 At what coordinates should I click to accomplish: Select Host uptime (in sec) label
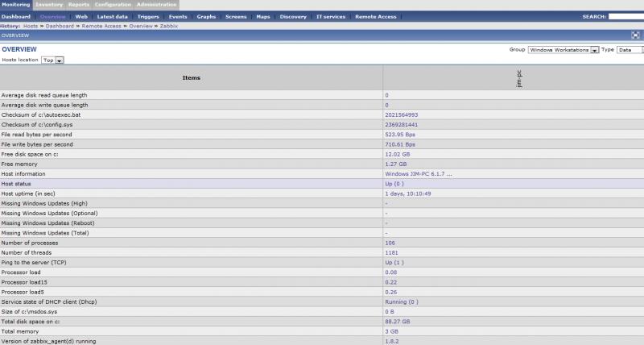tap(28, 193)
